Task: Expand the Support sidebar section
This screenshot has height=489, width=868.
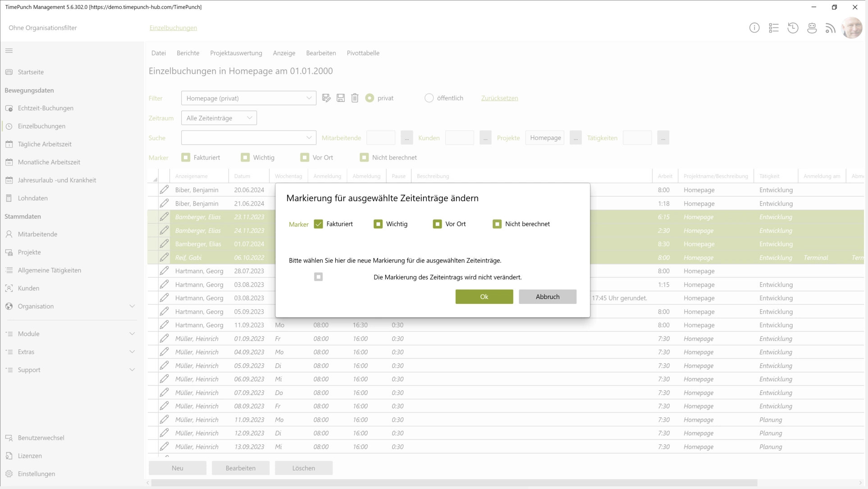Action: coord(132,370)
